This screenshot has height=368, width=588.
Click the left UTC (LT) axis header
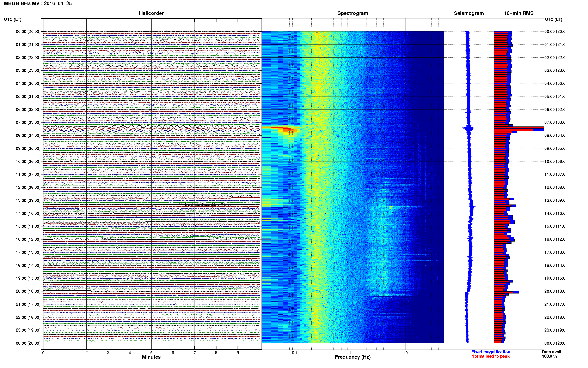(13, 19)
